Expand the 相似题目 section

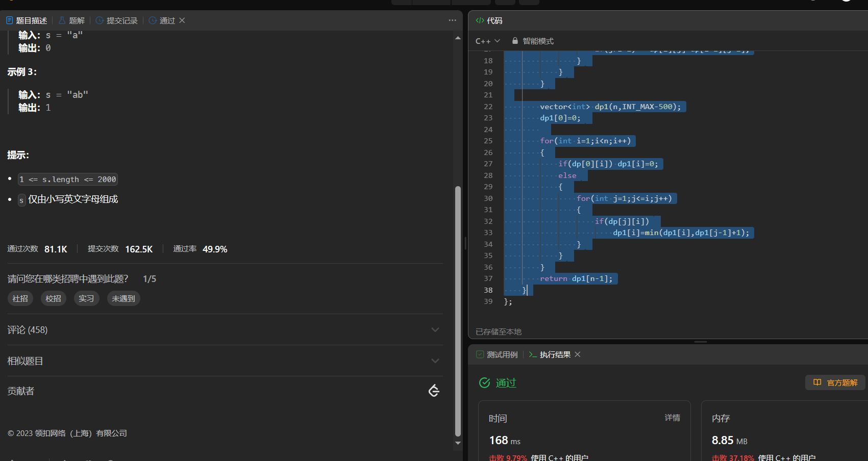pos(225,361)
